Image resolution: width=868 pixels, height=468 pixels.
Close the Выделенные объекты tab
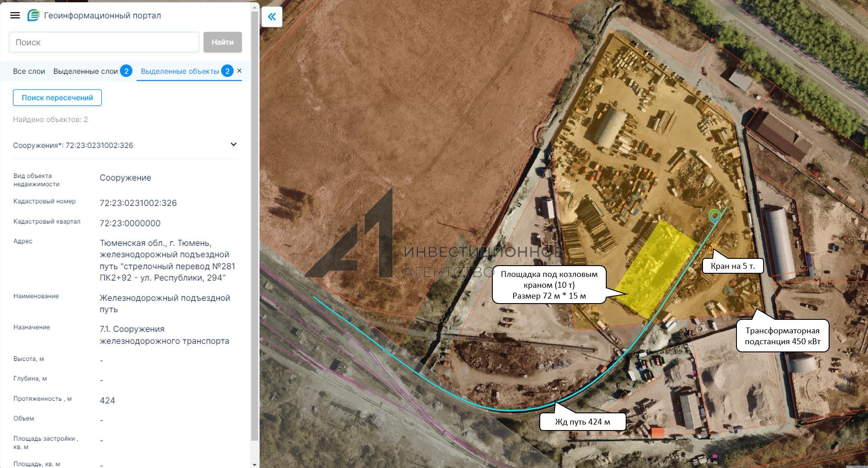point(240,71)
